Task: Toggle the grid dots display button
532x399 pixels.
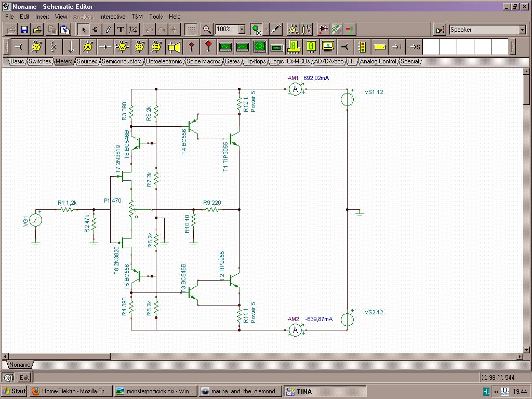Action: pyautogui.click(x=191, y=30)
